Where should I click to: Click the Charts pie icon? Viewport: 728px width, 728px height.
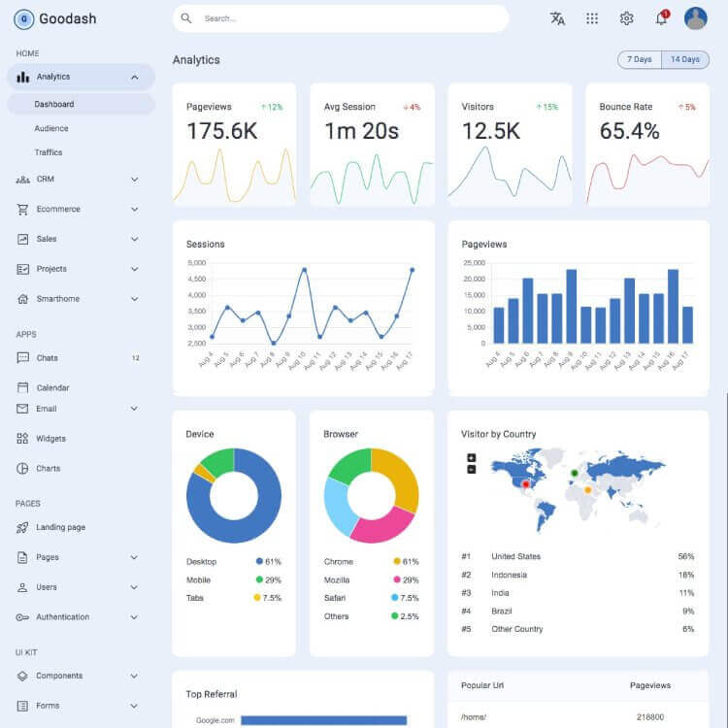pos(22,469)
